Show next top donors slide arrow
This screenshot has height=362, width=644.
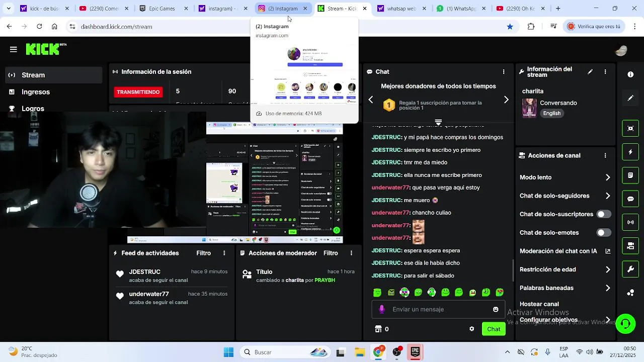(x=506, y=100)
